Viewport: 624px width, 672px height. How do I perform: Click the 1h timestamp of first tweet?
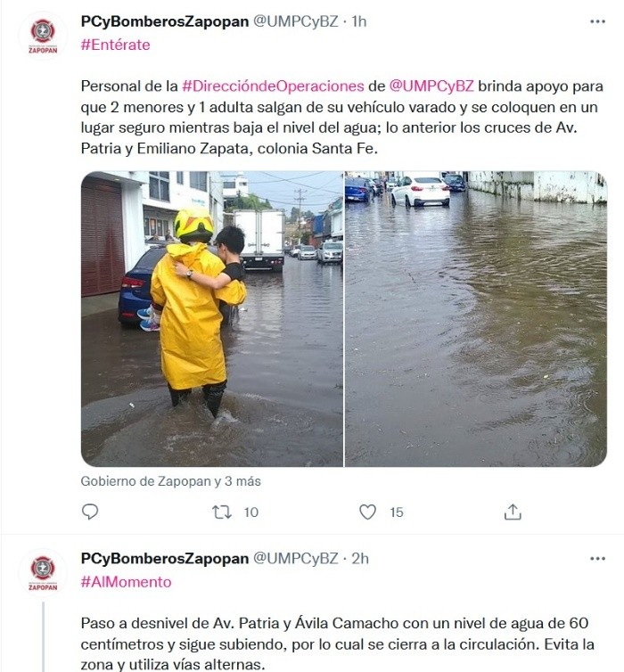click(x=359, y=21)
